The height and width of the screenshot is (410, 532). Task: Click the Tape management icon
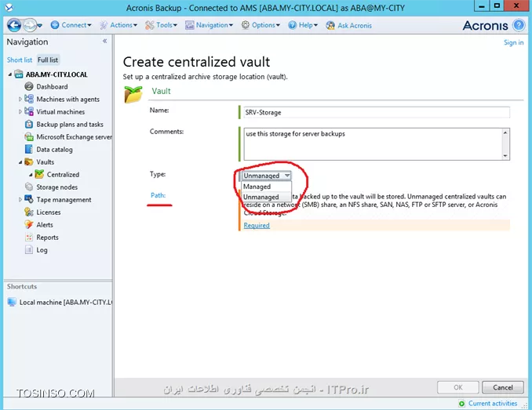[29, 199]
